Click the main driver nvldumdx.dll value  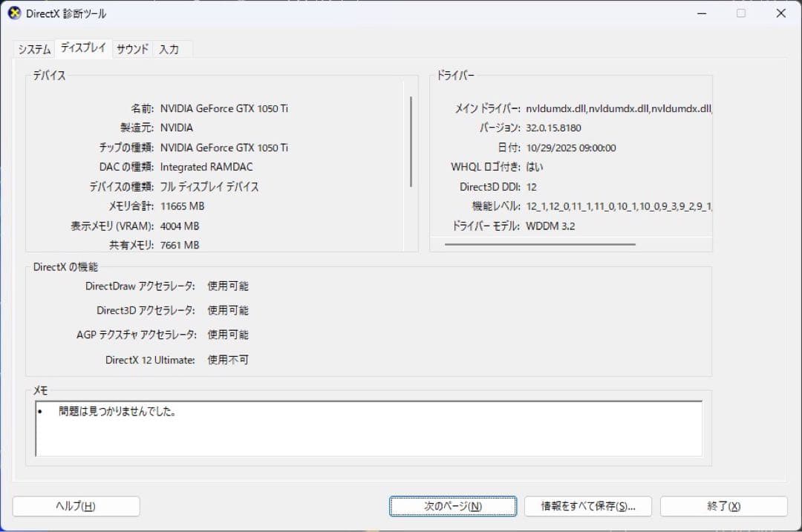pos(619,108)
